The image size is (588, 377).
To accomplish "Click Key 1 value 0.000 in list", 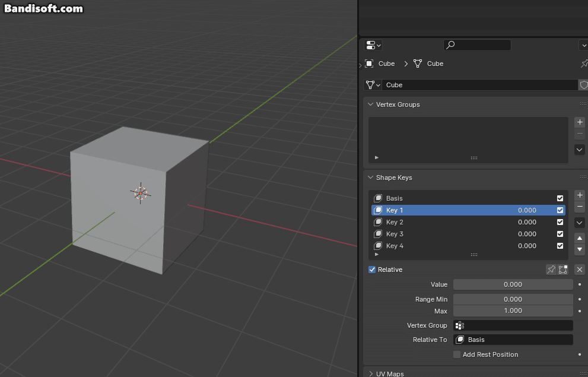I will [x=527, y=210].
